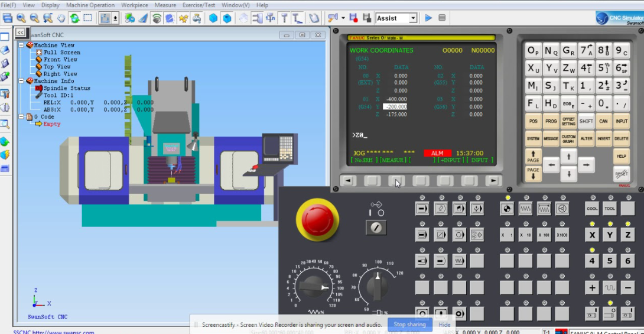Click the blue Run play icon
This screenshot has width=644, height=334.
pyautogui.click(x=428, y=18)
